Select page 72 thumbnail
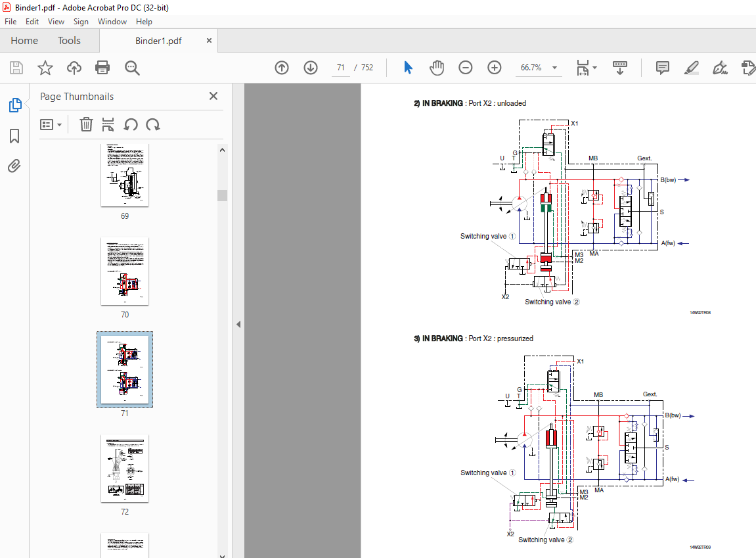Image resolution: width=756 pixels, height=558 pixels. click(x=125, y=469)
